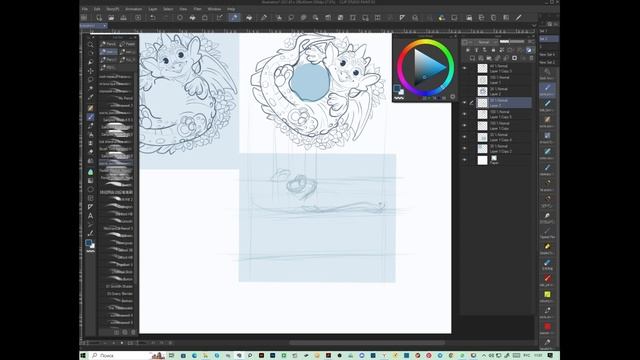
Task: Hide the Layer 1 Color layer
Action: 464,125
